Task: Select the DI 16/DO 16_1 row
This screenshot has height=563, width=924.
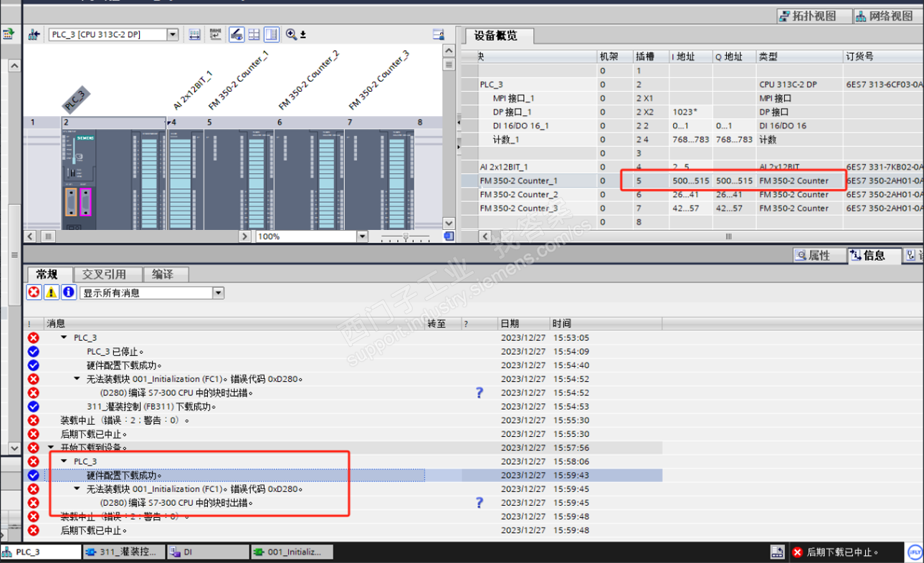Action: click(691, 126)
